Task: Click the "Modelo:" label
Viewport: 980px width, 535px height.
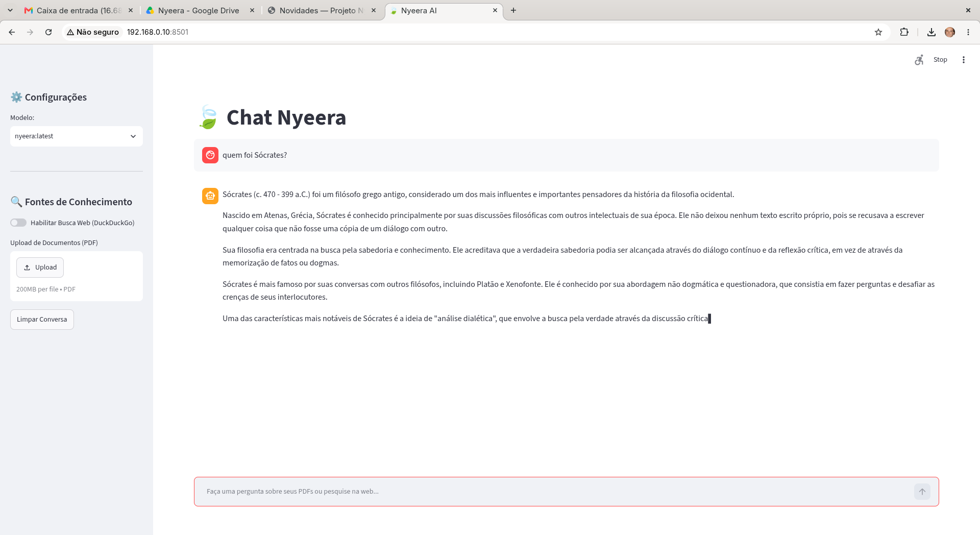Action: (22, 118)
